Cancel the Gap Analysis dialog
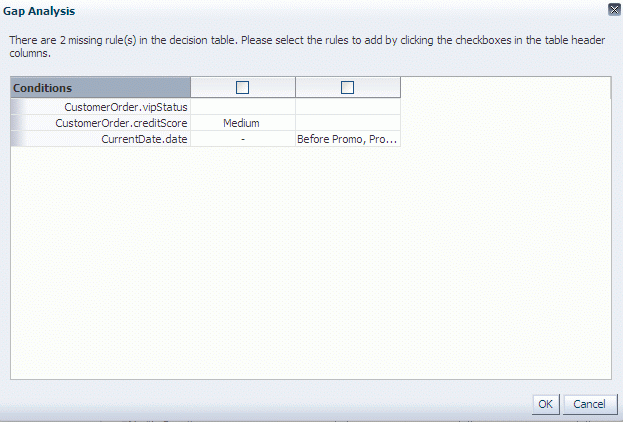623x422 pixels. (590, 404)
